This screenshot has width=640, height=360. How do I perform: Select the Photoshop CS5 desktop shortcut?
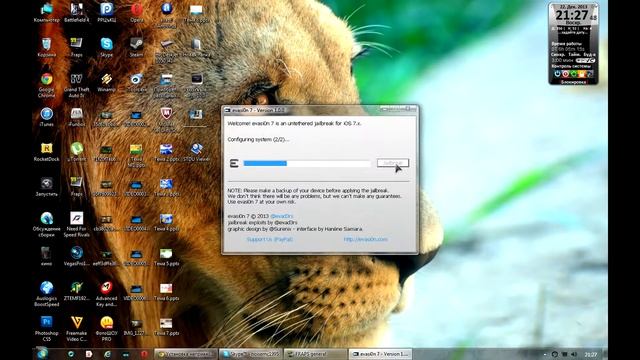(47, 329)
